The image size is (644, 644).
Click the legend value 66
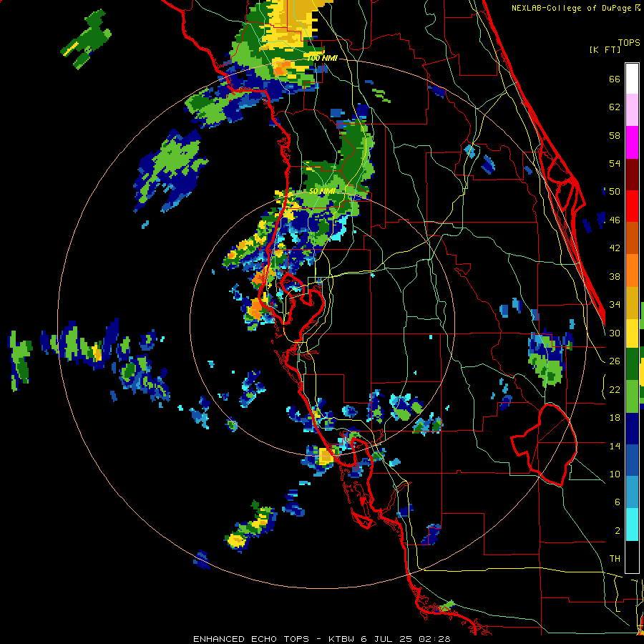click(x=615, y=79)
